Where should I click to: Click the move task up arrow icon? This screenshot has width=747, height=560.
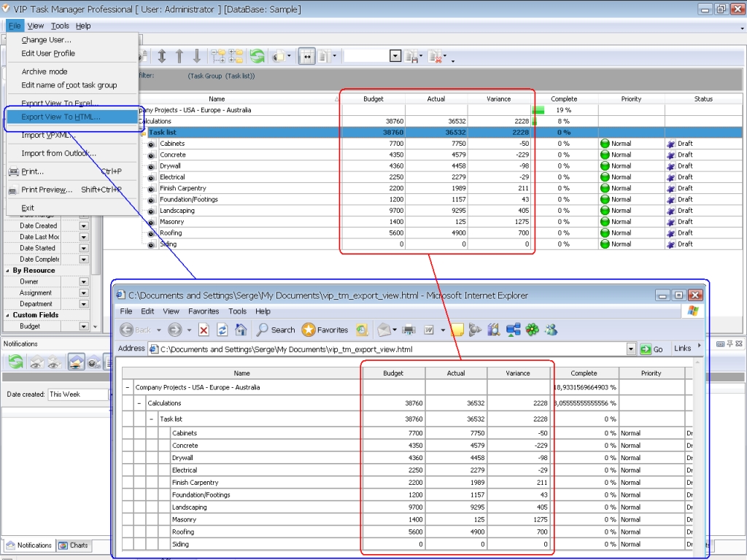(179, 55)
